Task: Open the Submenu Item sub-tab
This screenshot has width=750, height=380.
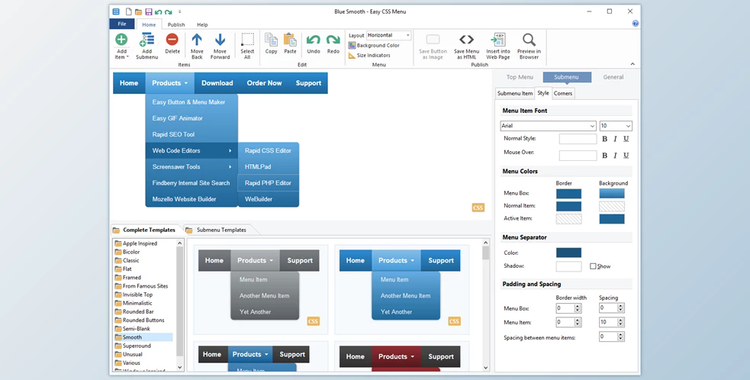Action: [515, 93]
